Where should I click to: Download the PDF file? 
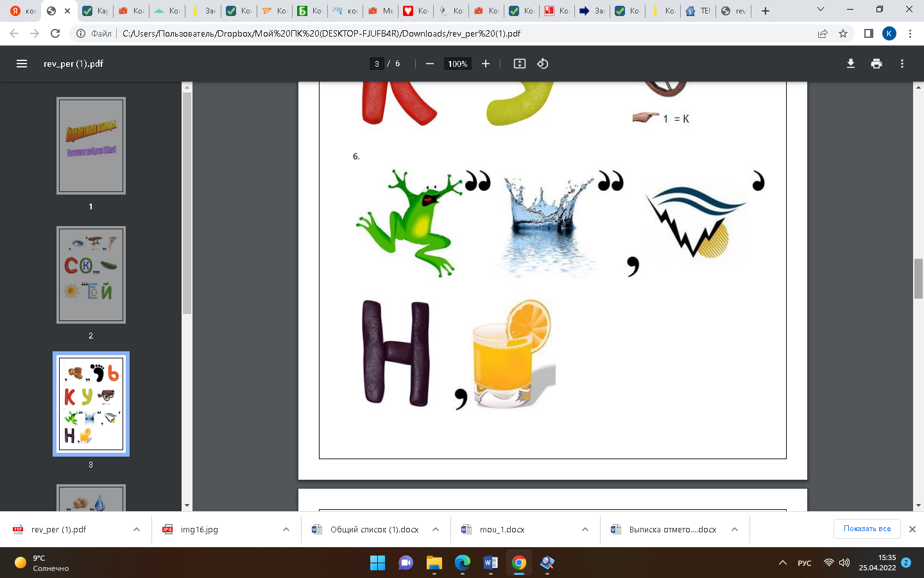pos(851,64)
